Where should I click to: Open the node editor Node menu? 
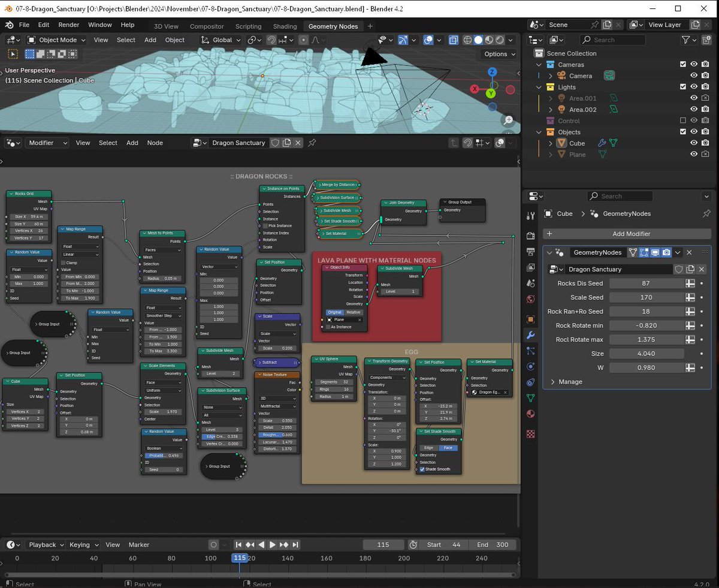tap(155, 143)
